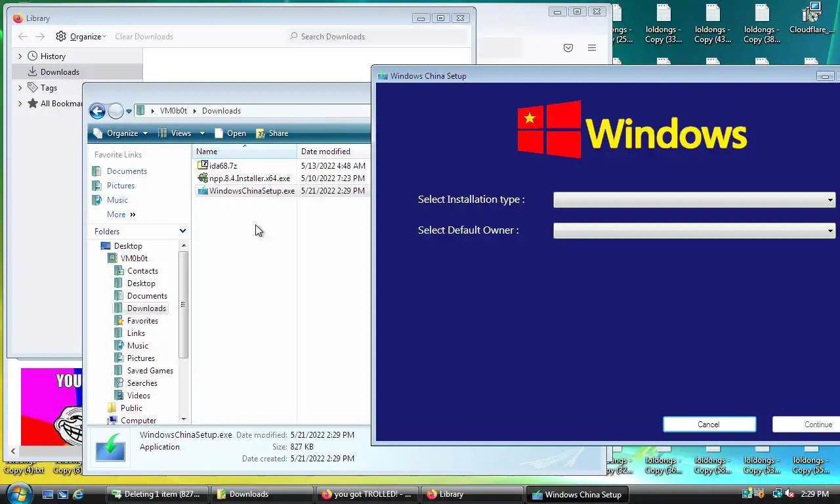The height and width of the screenshot is (504, 840).
Task: Open the Firefox hamburger menu
Action: click(x=592, y=48)
